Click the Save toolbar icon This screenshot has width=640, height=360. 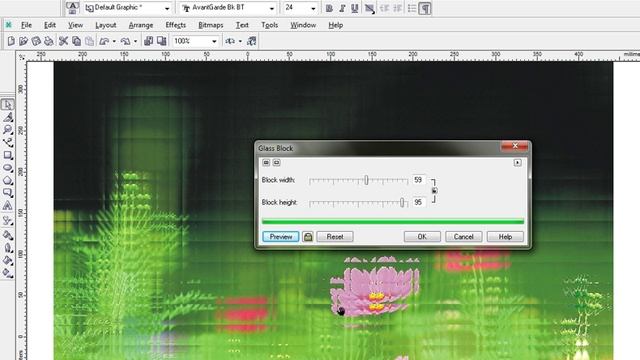[x=36, y=41]
